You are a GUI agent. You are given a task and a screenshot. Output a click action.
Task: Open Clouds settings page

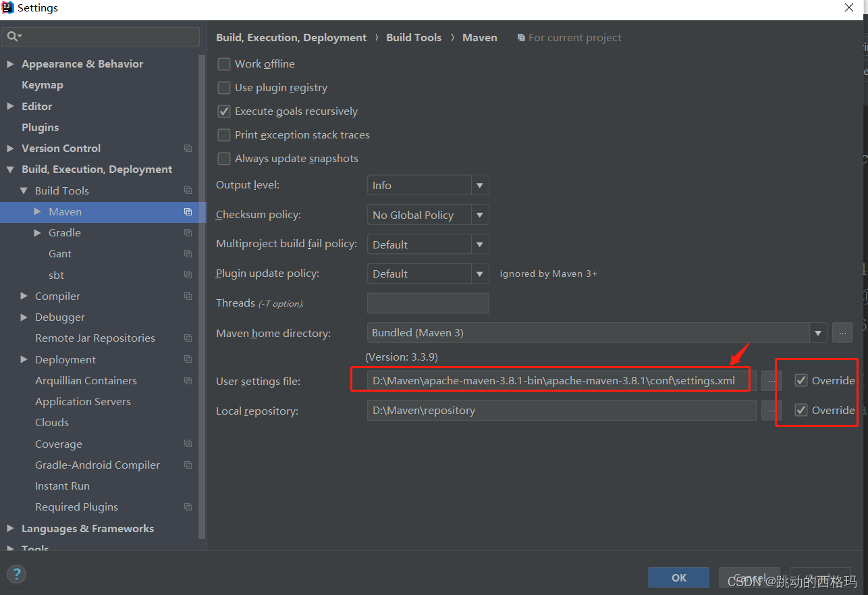click(x=52, y=423)
